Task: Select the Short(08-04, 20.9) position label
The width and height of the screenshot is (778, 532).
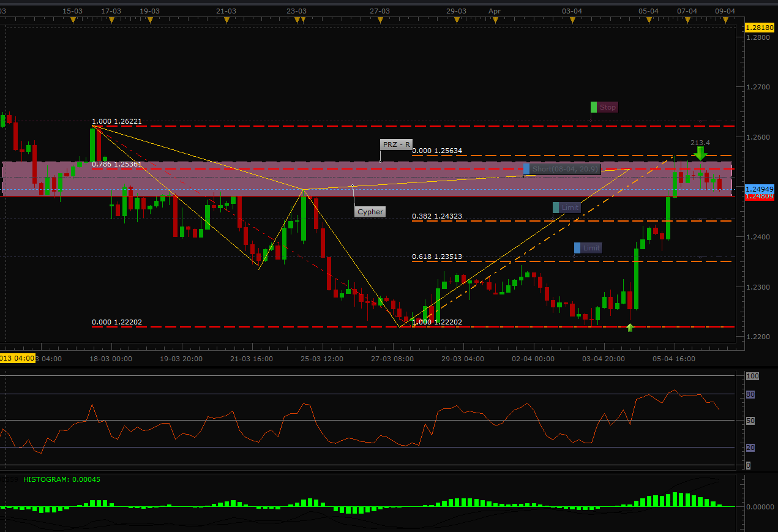Action: [565, 169]
